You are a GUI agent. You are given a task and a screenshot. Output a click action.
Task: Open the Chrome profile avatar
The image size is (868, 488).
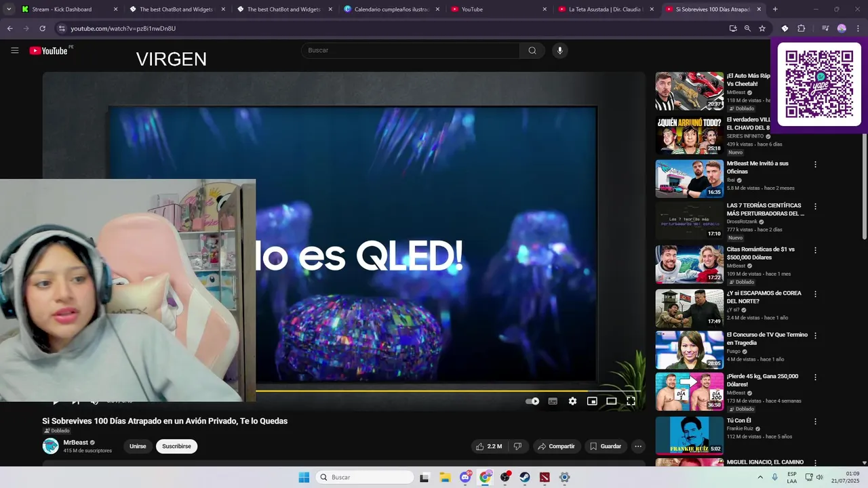[842, 28]
